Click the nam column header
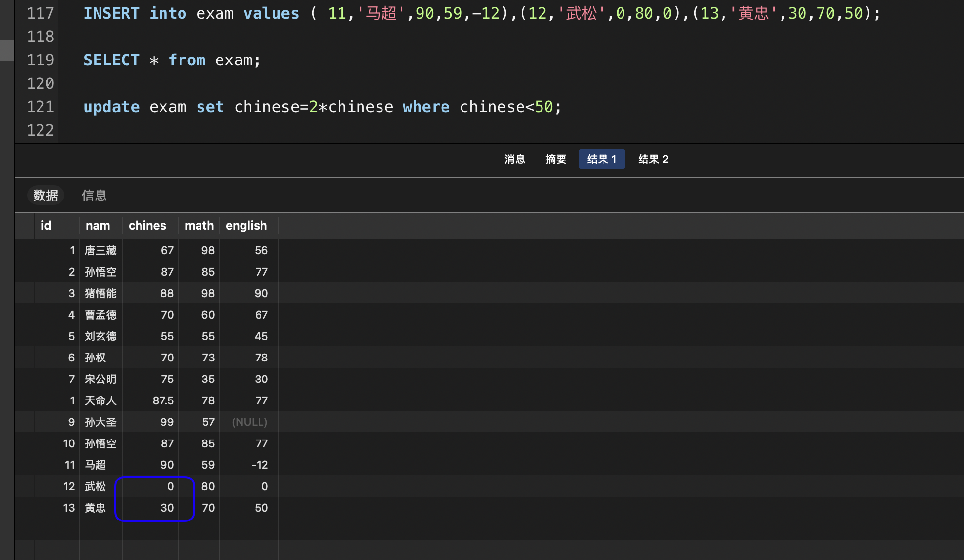This screenshot has width=964, height=560. (x=98, y=225)
